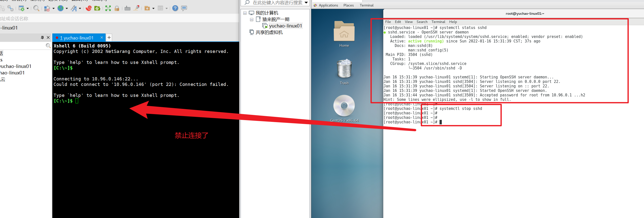Open the VM library search dropdown arrow

306,3
